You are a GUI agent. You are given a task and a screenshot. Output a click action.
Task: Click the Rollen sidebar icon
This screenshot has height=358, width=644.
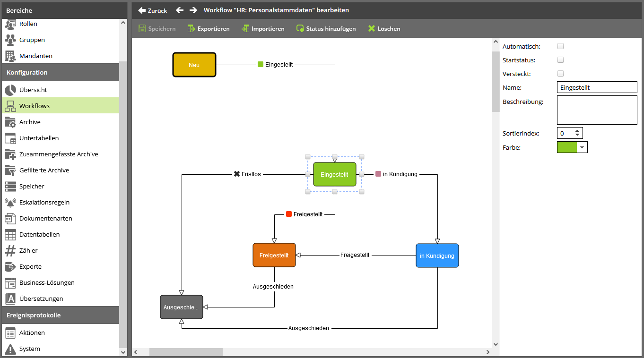[x=10, y=24]
